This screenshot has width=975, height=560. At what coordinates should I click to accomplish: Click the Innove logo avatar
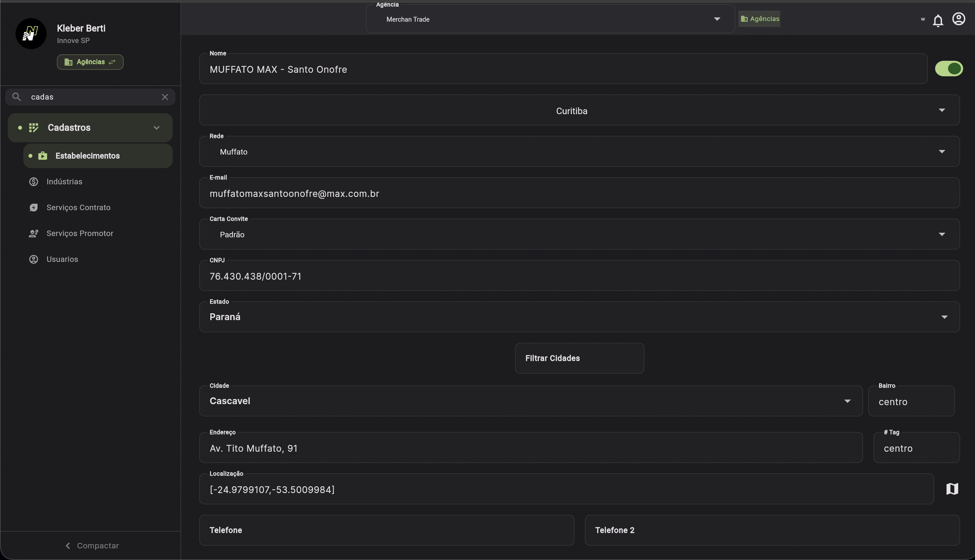point(31,34)
